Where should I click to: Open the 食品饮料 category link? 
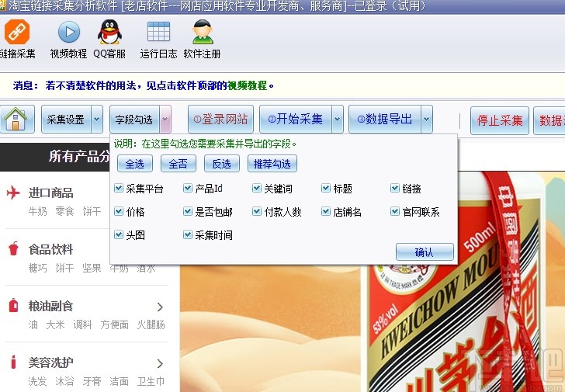click(50, 249)
